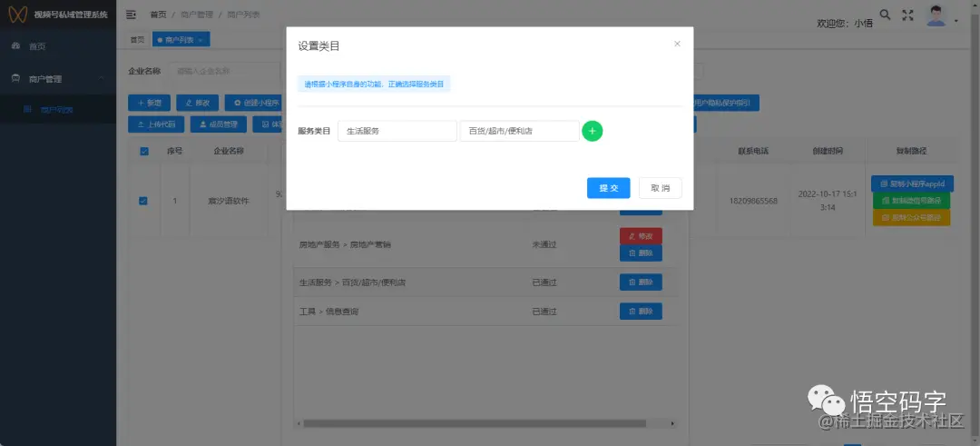Click the 创建时间 column header
The width and height of the screenshot is (980, 446).
coord(828,151)
